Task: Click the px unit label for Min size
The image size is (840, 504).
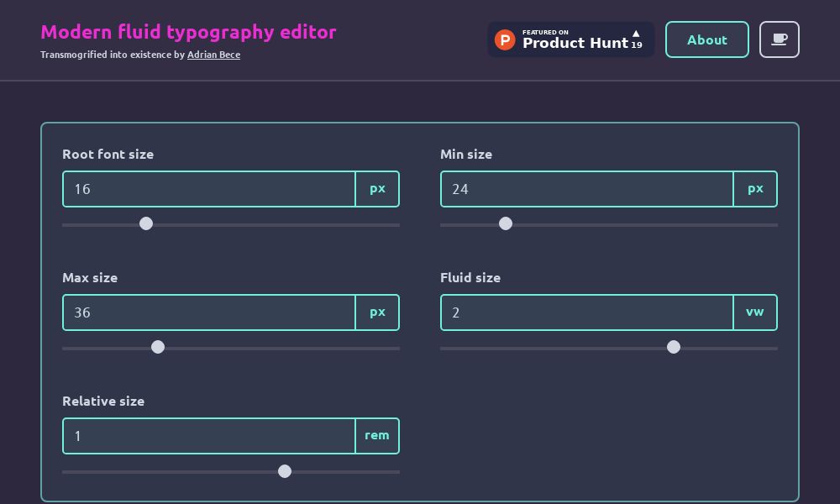Action: pyautogui.click(x=755, y=188)
